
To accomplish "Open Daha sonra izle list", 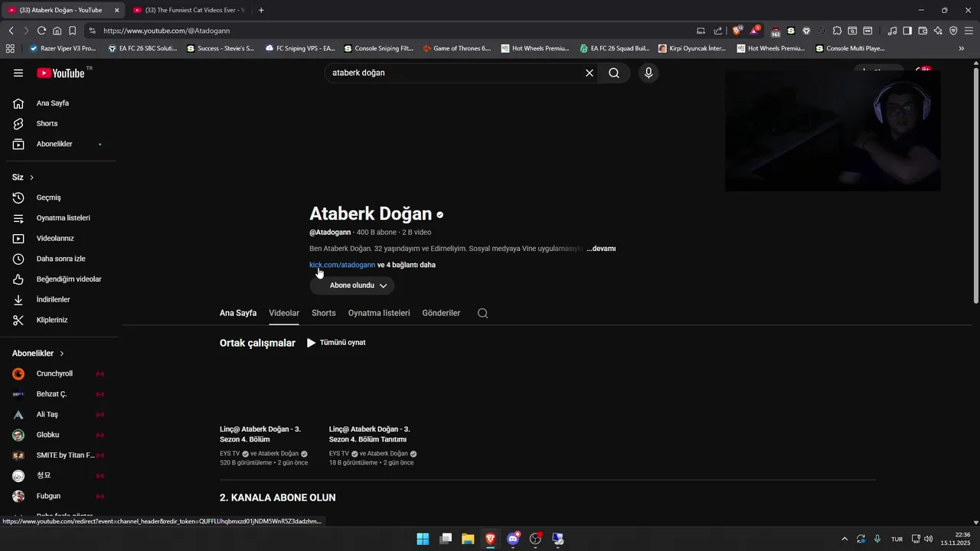I will tap(61, 259).
